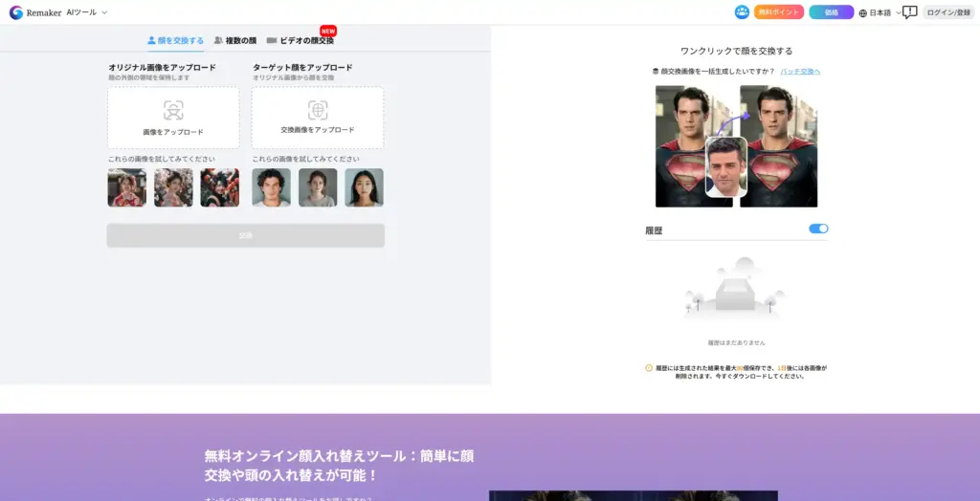Switch to the ビデオの顔交換 tab

pyautogui.click(x=300, y=40)
